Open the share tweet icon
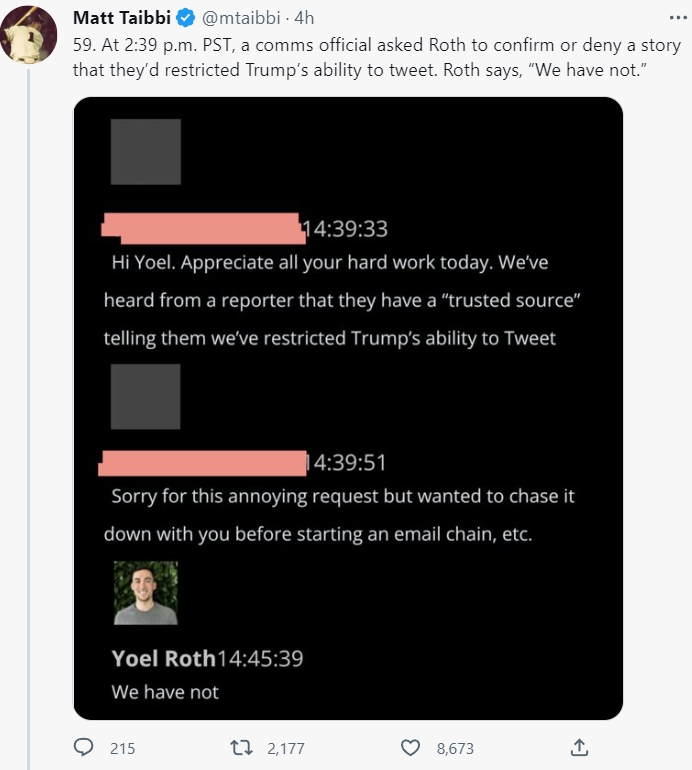 [578, 747]
